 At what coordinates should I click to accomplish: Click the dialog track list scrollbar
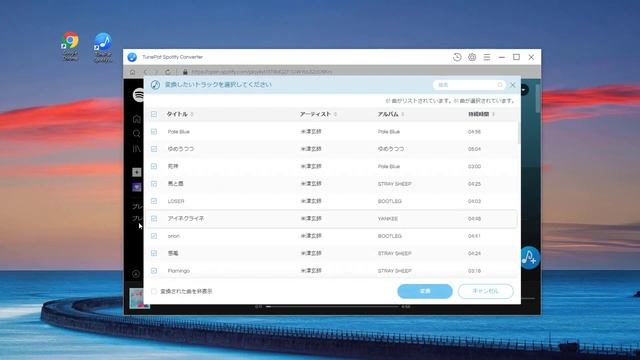click(518, 133)
